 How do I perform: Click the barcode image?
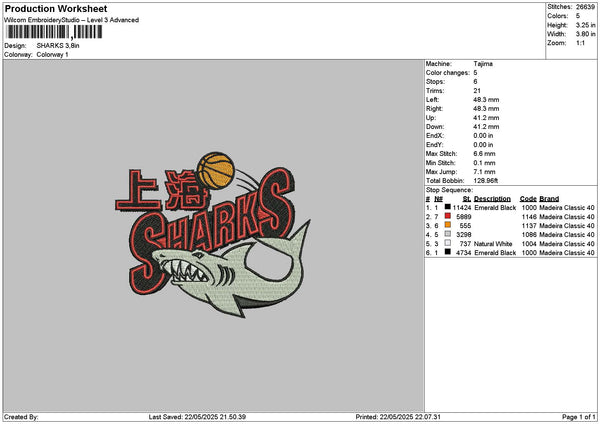tap(54, 32)
